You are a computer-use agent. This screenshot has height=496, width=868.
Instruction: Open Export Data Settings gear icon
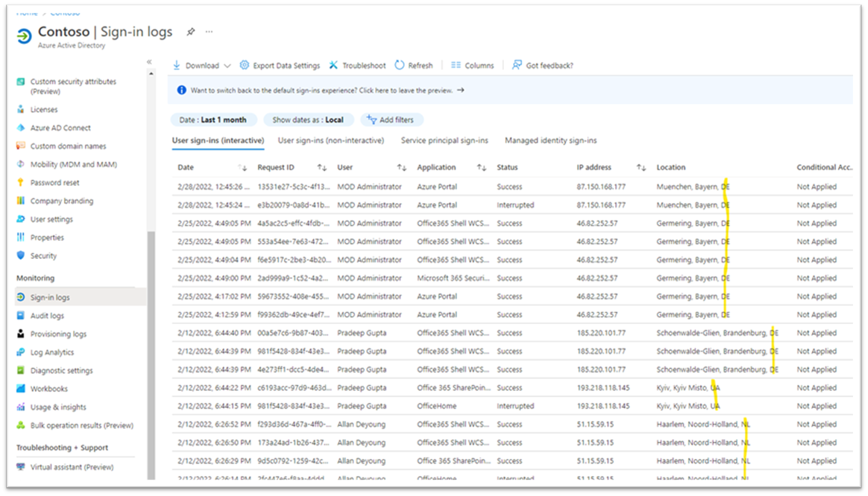click(x=244, y=66)
